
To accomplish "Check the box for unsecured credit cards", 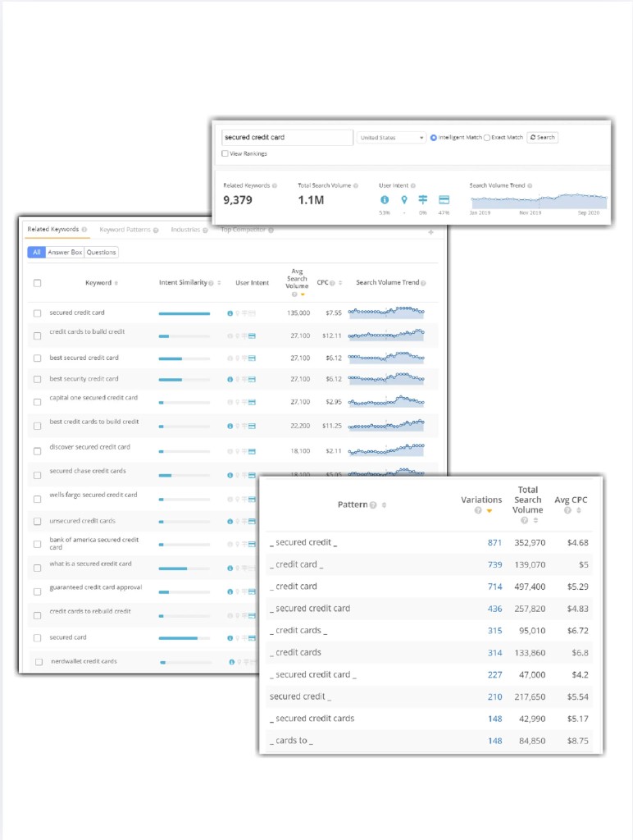I will tap(38, 521).
